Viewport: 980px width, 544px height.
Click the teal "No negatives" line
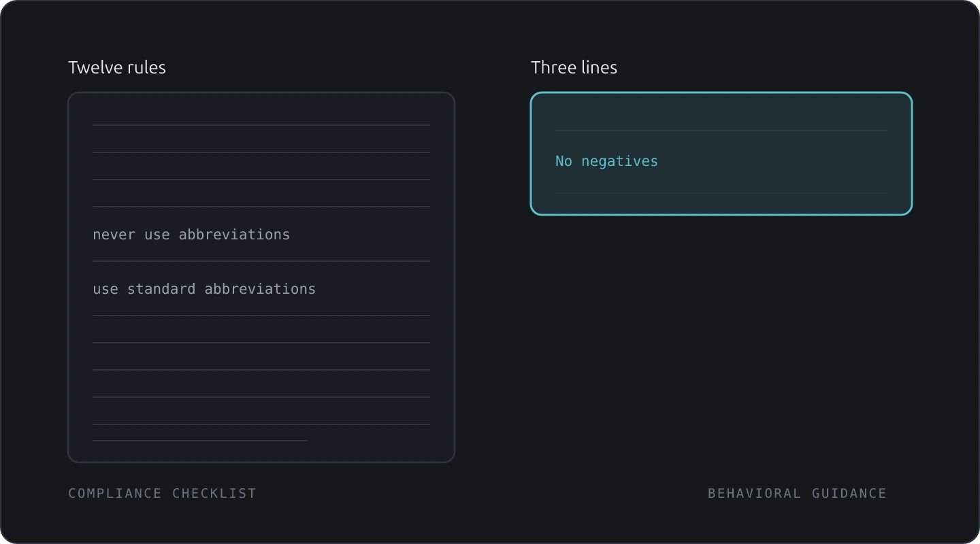[606, 161]
